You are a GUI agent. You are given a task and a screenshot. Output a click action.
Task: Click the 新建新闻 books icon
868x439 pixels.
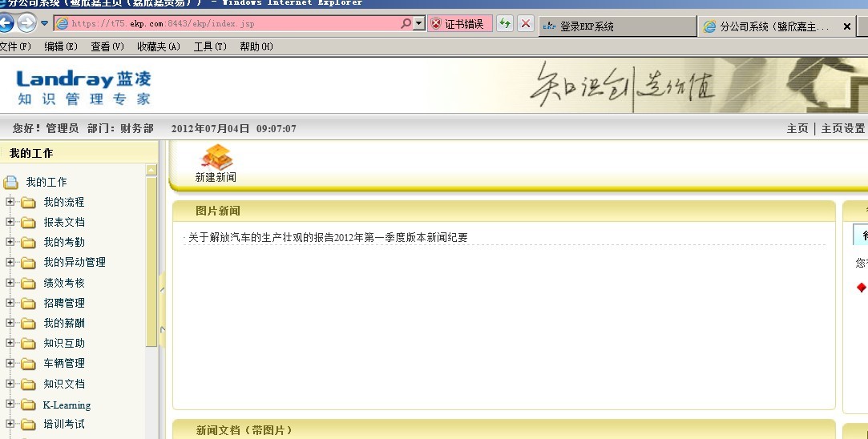point(217,157)
